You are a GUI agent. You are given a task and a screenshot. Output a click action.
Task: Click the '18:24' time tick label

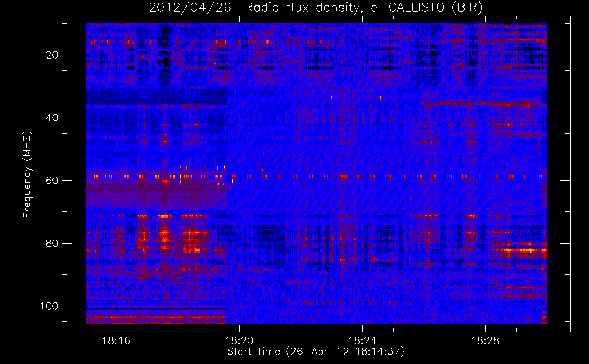click(x=362, y=341)
